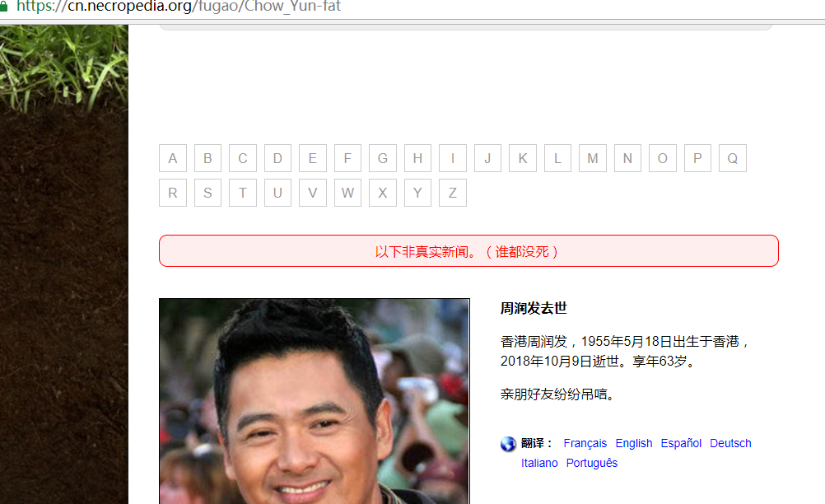
Task: Select letter Q in the index
Action: pos(733,158)
